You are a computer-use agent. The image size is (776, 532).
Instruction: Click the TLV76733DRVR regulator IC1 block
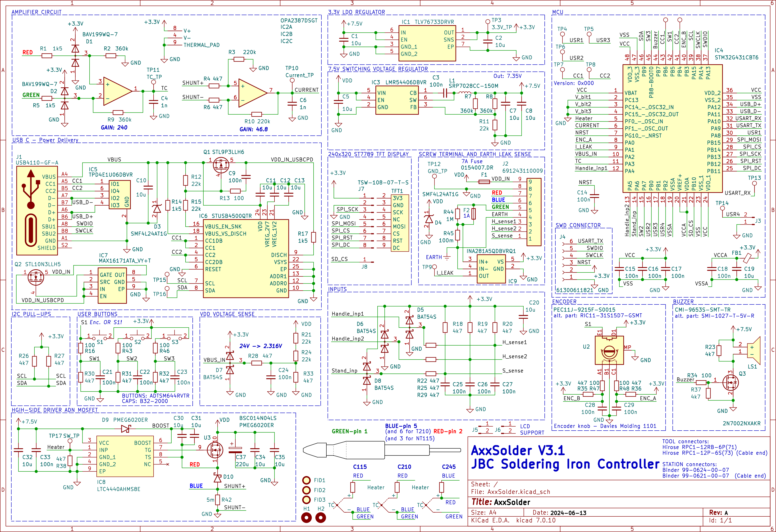click(x=427, y=43)
